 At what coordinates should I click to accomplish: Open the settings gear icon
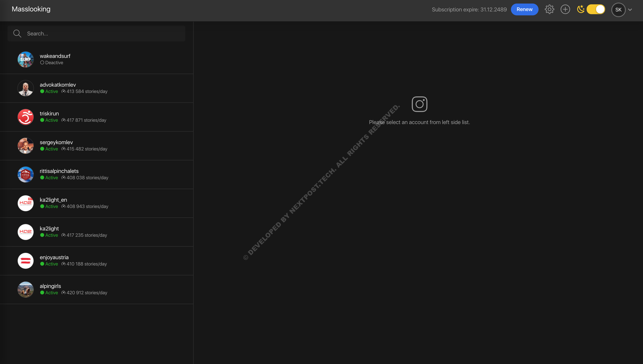549,9
